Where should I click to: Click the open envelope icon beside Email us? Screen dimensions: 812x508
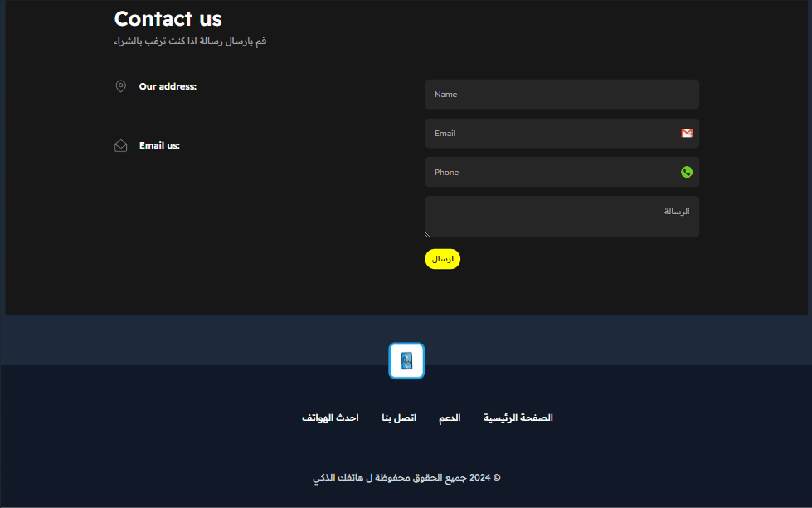(120, 145)
